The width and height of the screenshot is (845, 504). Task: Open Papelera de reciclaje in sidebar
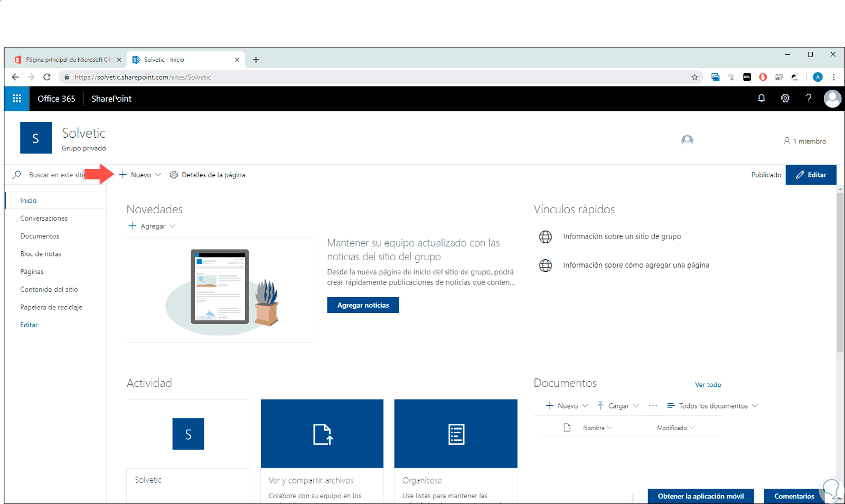pyautogui.click(x=51, y=307)
